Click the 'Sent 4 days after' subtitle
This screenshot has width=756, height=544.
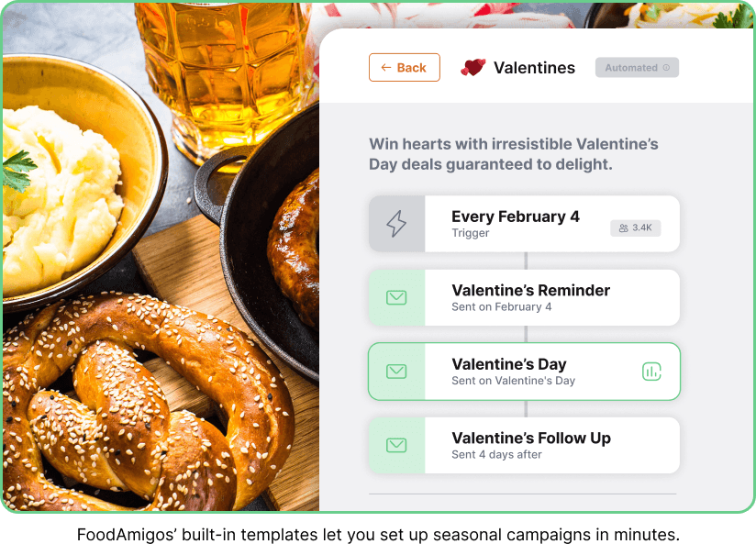[x=496, y=454]
